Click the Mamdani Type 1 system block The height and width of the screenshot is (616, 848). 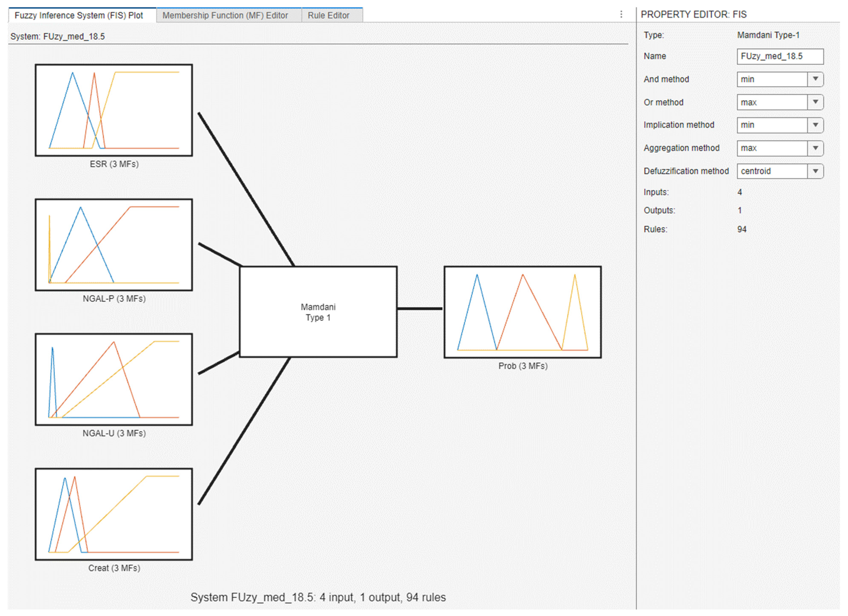click(318, 312)
